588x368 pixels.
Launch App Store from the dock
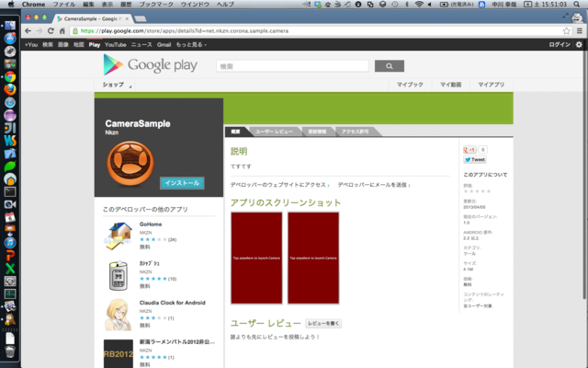10,38
